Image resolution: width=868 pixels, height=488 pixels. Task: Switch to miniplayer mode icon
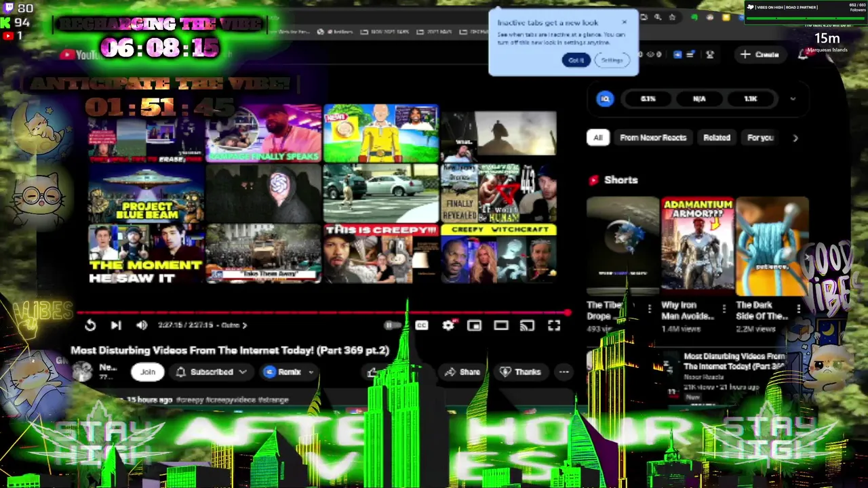pyautogui.click(x=474, y=325)
